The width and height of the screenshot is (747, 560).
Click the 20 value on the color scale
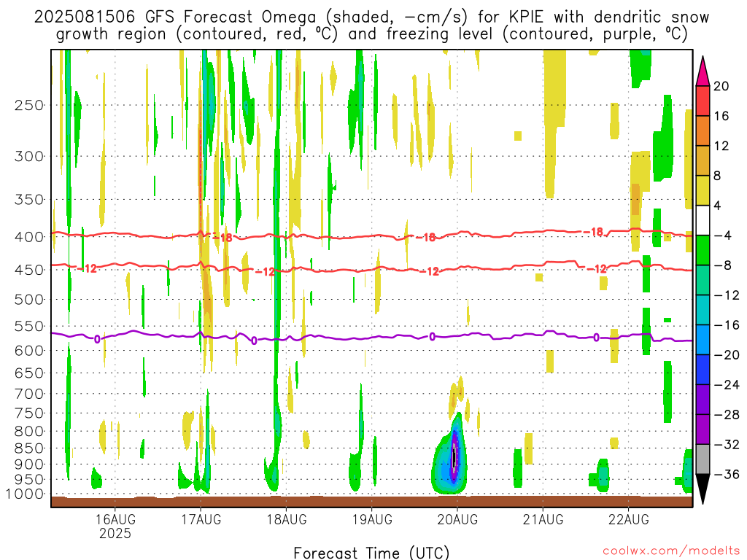pos(721,86)
